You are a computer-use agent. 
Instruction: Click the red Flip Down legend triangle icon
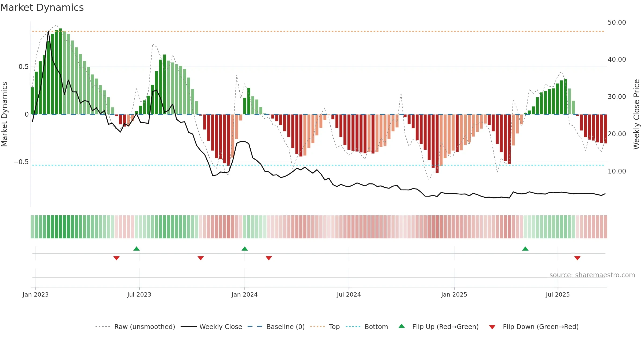click(492, 327)
